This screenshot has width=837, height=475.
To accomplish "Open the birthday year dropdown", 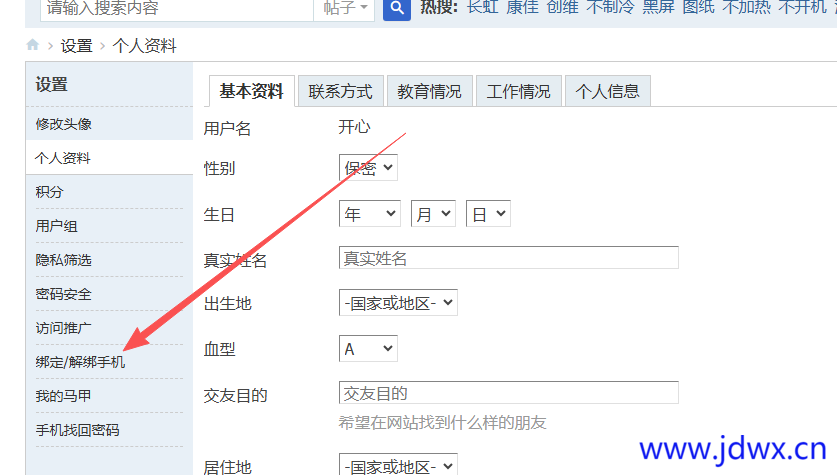I will tap(369, 214).
